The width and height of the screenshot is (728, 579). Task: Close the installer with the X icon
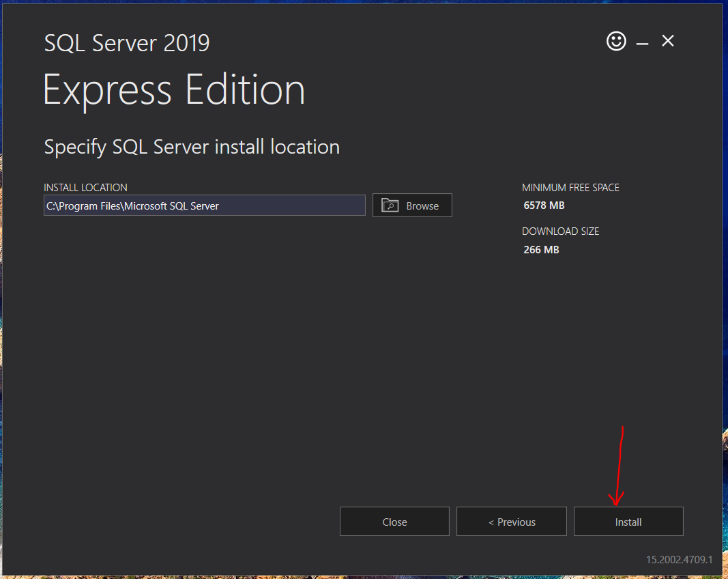[668, 41]
